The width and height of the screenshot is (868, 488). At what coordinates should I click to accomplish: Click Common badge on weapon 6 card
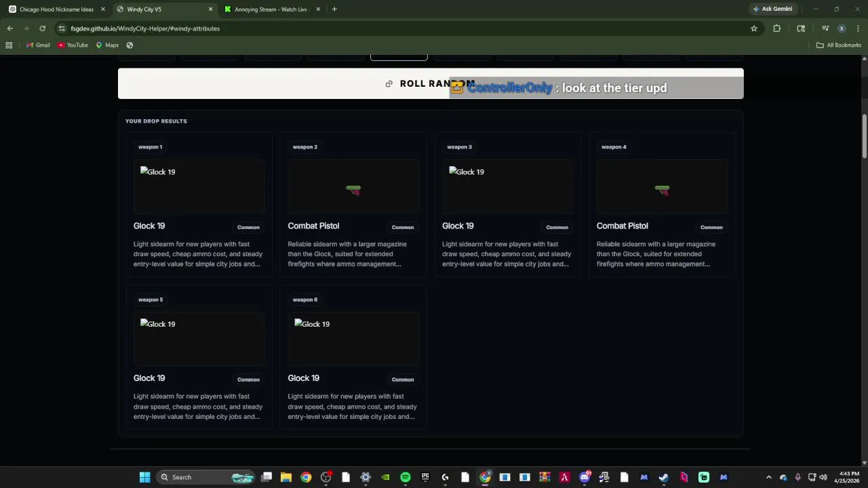coord(403,380)
